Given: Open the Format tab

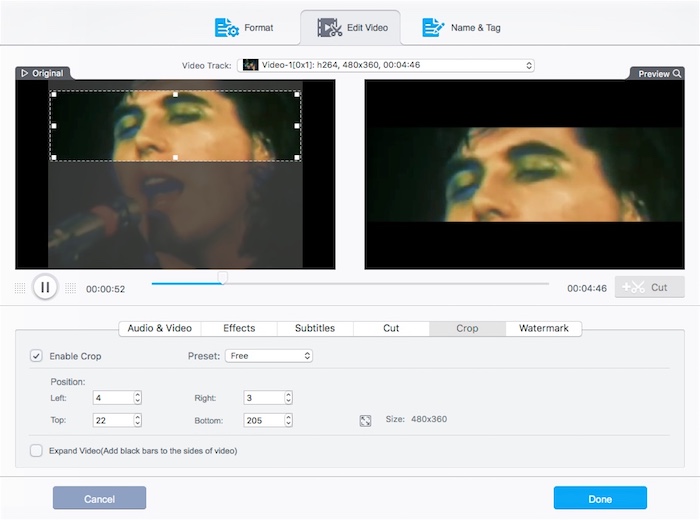Looking at the screenshot, I should pos(244,28).
